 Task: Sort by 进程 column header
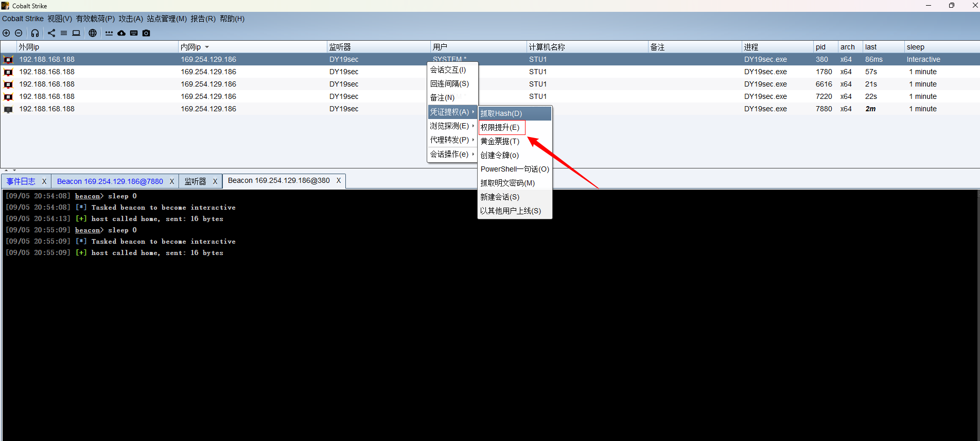coord(777,47)
